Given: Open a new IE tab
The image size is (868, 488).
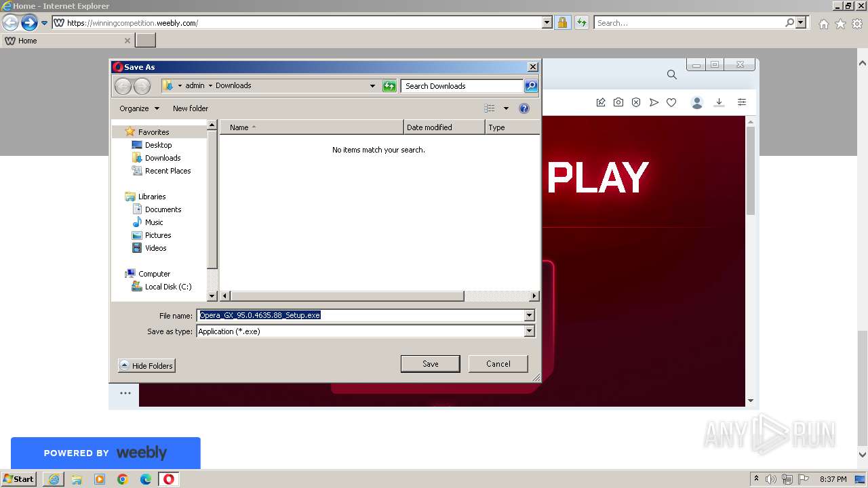Looking at the screenshot, I should coord(146,40).
